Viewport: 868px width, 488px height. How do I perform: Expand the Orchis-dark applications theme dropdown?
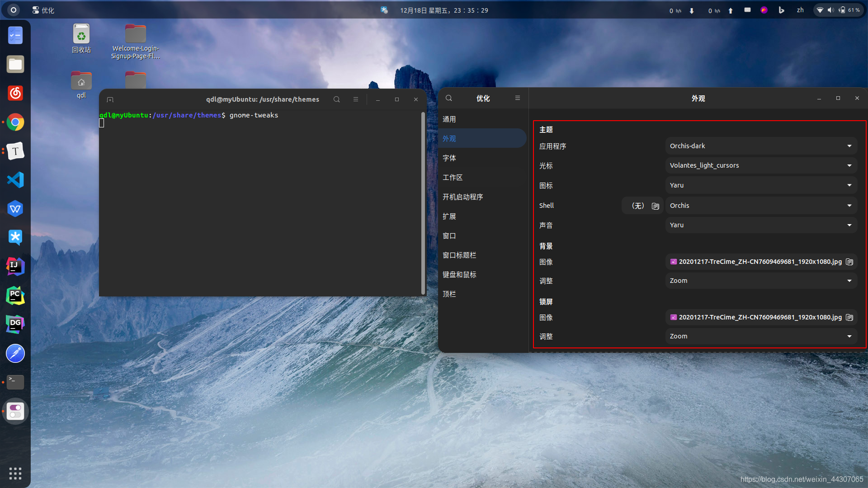761,146
